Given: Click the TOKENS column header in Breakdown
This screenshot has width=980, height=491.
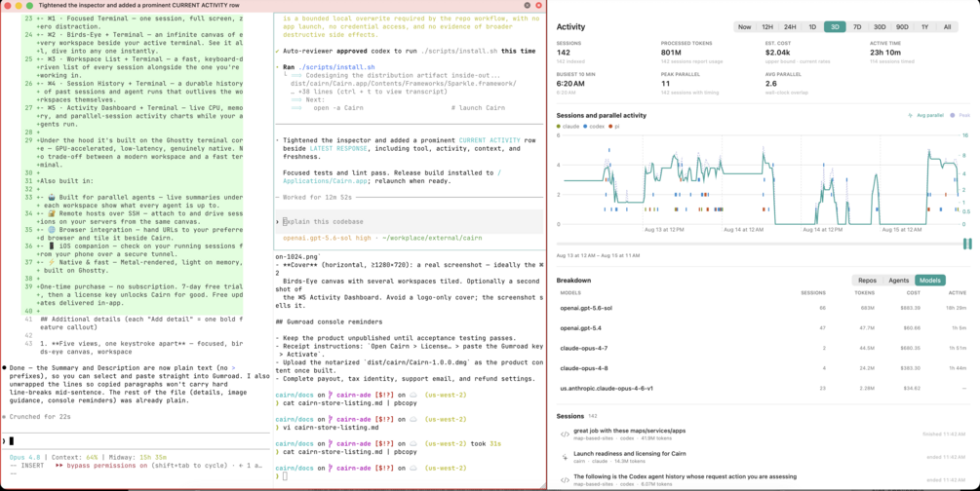Looking at the screenshot, I should [864, 292].
